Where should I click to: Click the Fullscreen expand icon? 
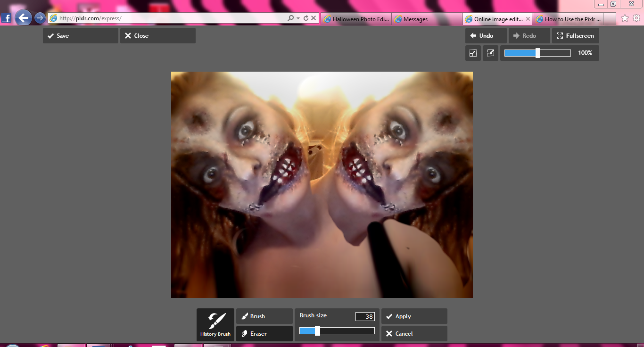point(560,36)
